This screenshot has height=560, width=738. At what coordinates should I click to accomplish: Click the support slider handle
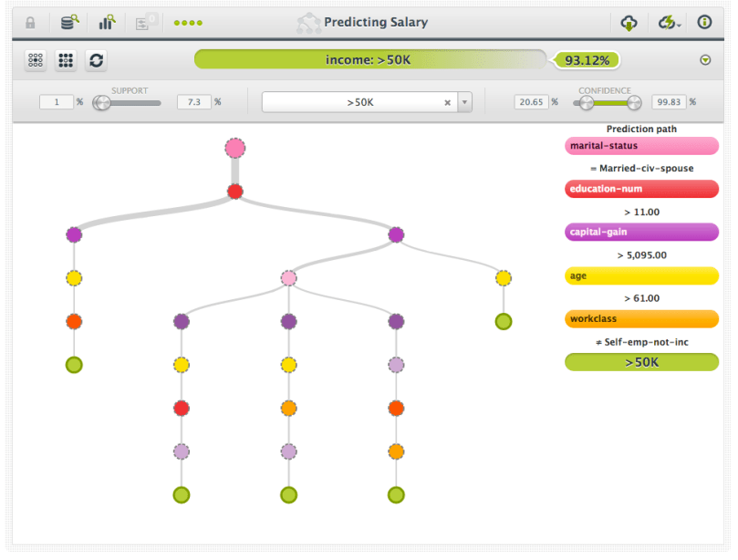[100, 102]
